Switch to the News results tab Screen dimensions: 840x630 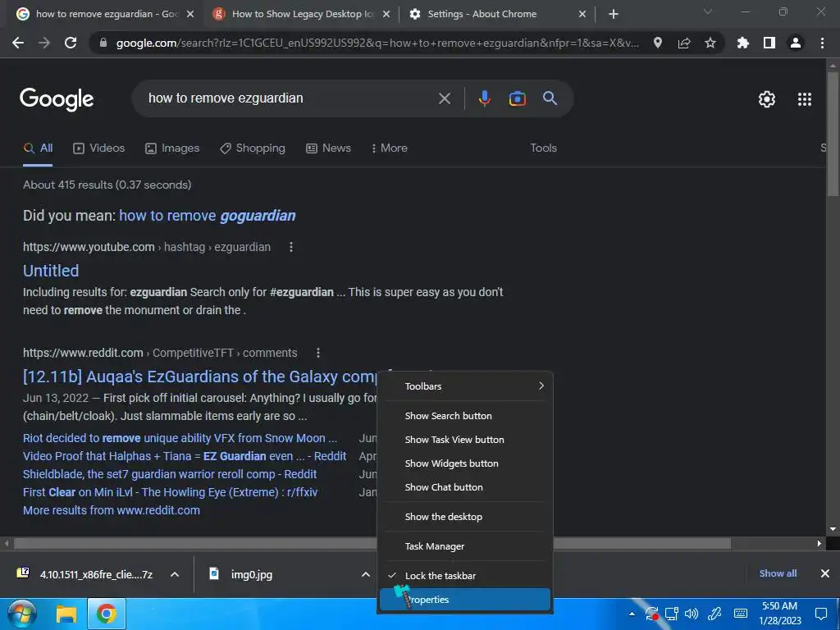click(328, 148)
